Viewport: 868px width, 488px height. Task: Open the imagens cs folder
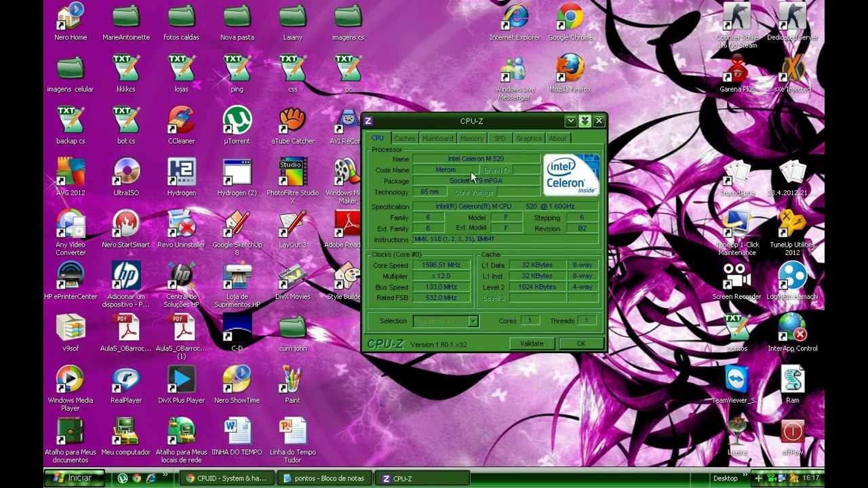(348, 22)
